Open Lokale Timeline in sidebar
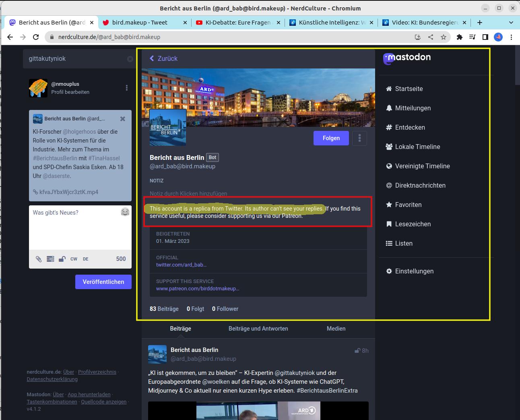 click(413, 147)
